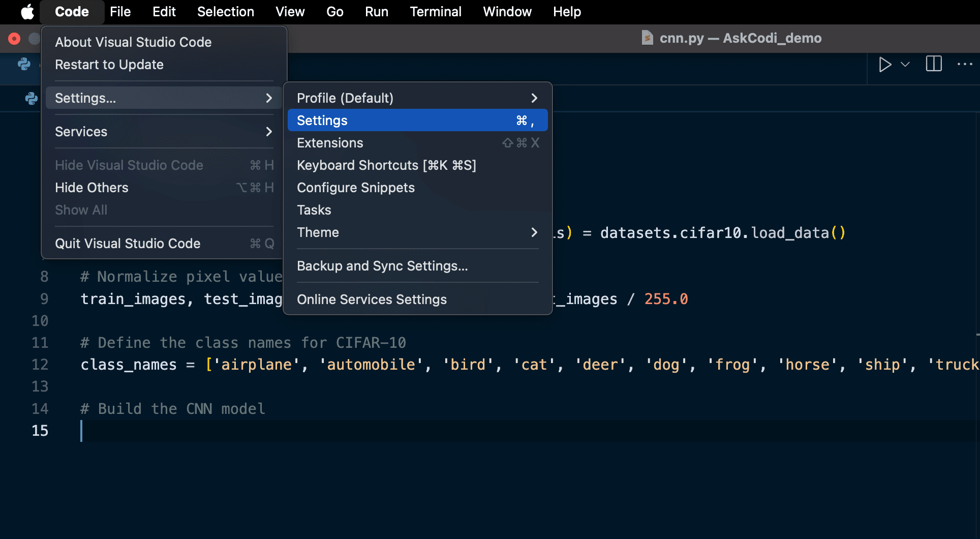Click the cnn.py file icon in title bar
The width and height of the screenshot is (980, 539).
click(647, 38)
